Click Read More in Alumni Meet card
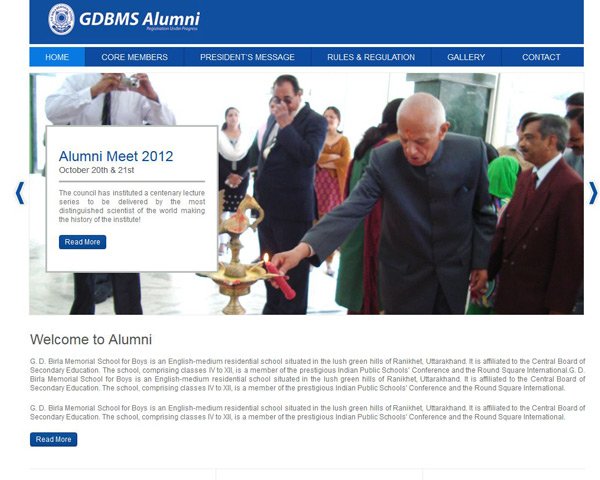Image resolution: width=600 pixels, height=480 pixels. pyautogui.click(x=83, y=242)
